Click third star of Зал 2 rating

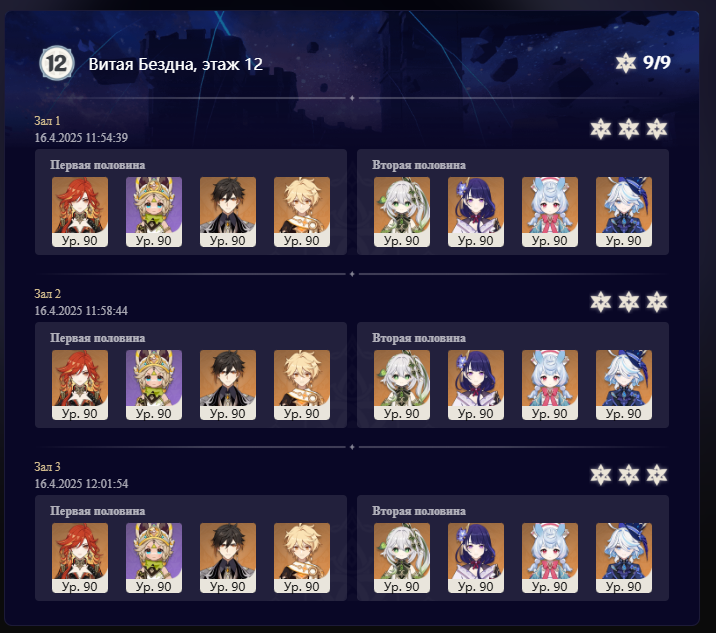tap(657, 302)
